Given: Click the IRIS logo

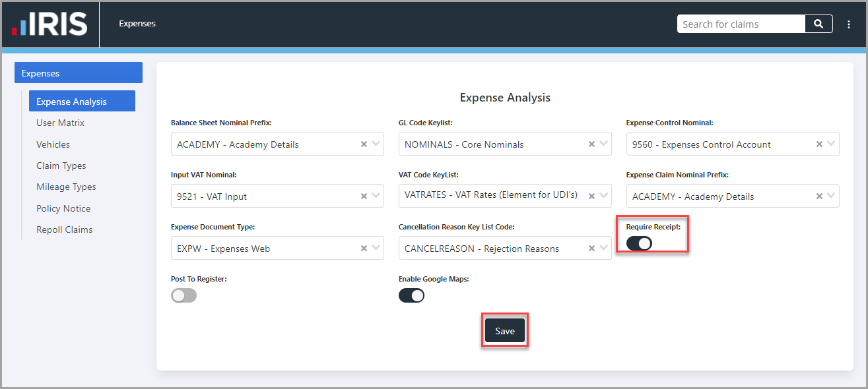Looking at the screenshot, I should click(50, 24).
